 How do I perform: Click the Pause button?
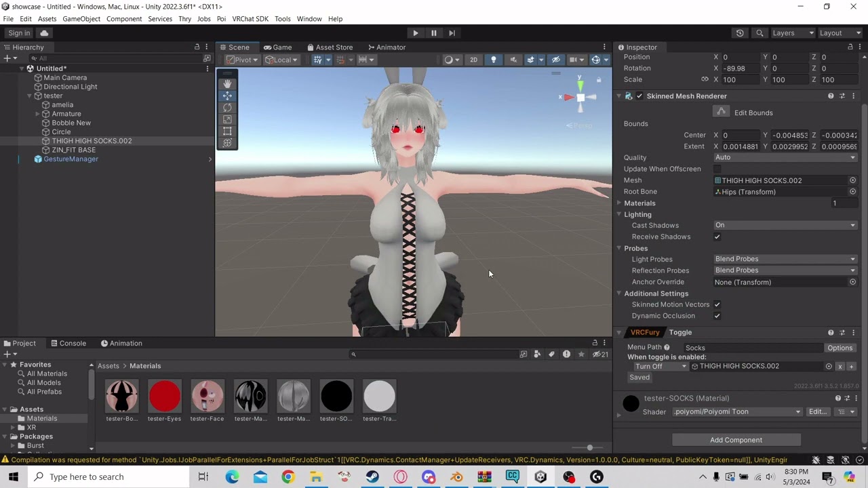click(x=434, y=33)
